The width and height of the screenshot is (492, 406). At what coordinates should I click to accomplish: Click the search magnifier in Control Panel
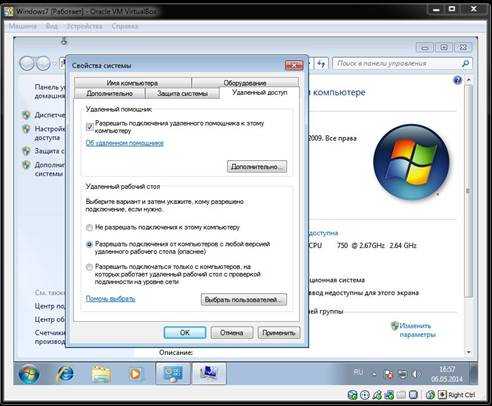465,63
